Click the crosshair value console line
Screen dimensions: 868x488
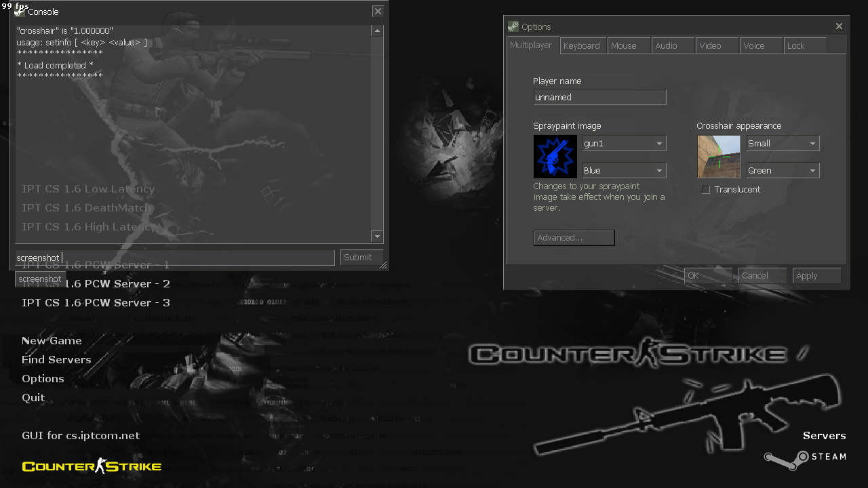tap(65, 31)
